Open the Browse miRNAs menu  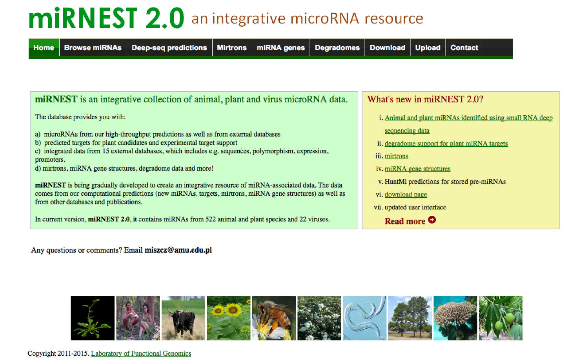[x=93, y=48]
